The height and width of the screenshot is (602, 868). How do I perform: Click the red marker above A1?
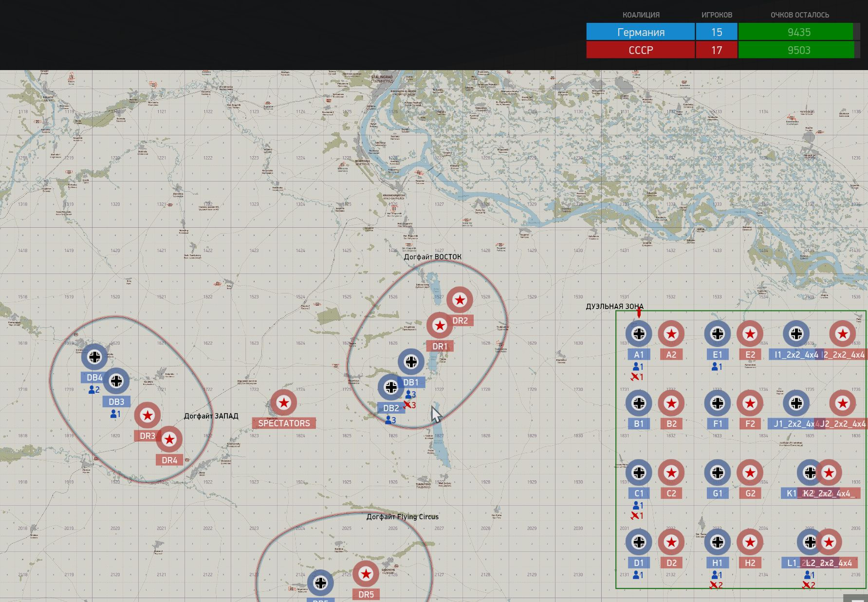coord(639,313)
